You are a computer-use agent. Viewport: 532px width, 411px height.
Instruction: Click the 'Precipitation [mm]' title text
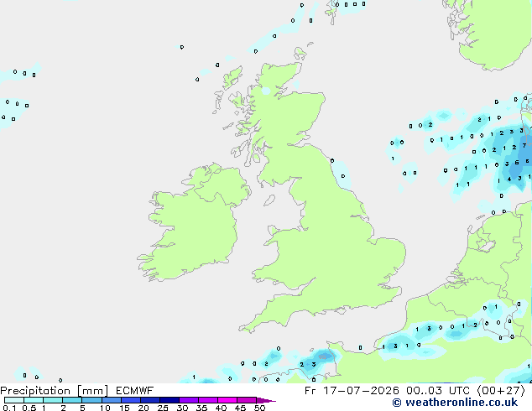(55, 391)
